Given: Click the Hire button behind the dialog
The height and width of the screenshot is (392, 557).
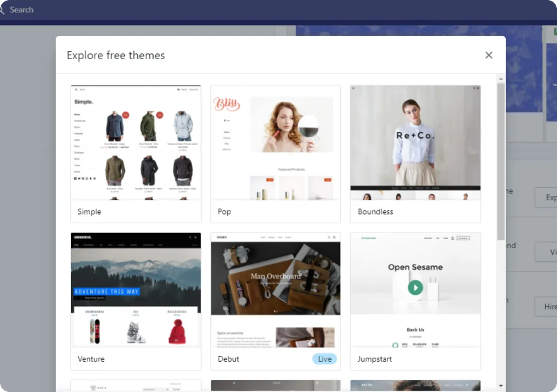Looking at the screenshot, I should coord(546,307).
